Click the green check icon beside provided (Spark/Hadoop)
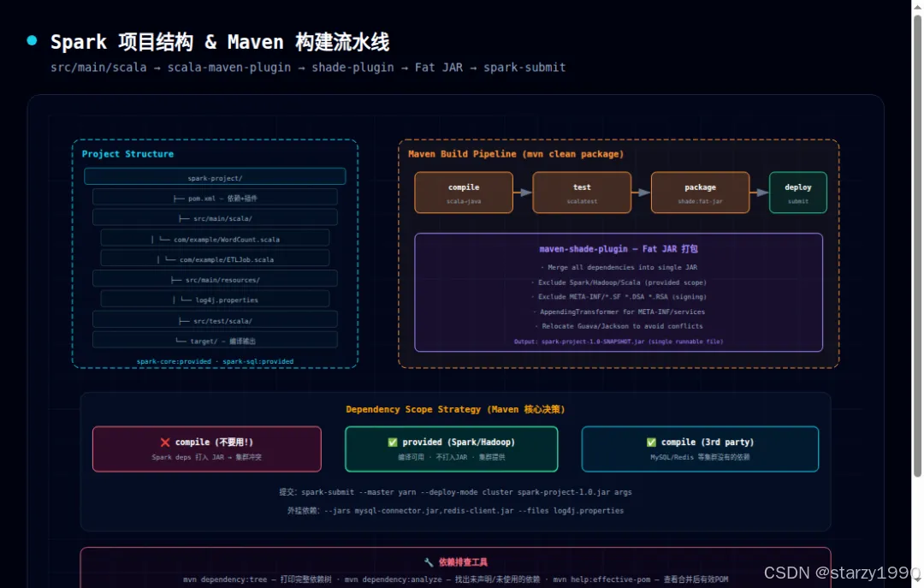 tap(393, 442)
